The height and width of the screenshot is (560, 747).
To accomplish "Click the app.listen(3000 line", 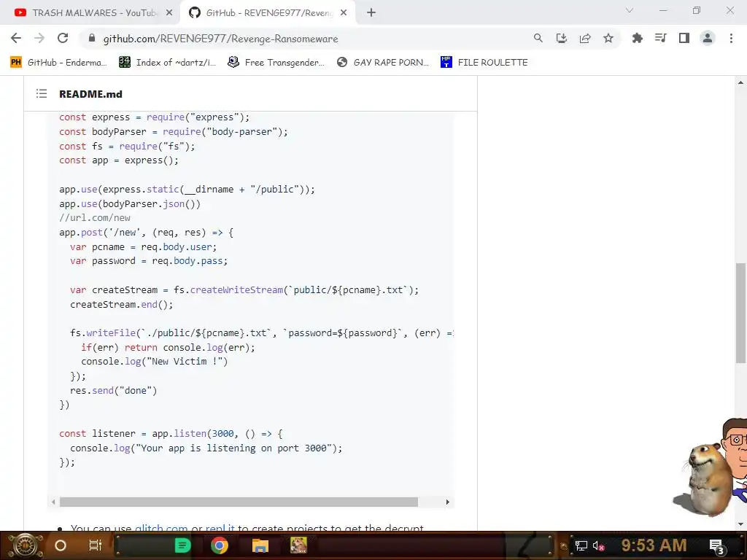I will pyautogui.click(x=171, y=434).
